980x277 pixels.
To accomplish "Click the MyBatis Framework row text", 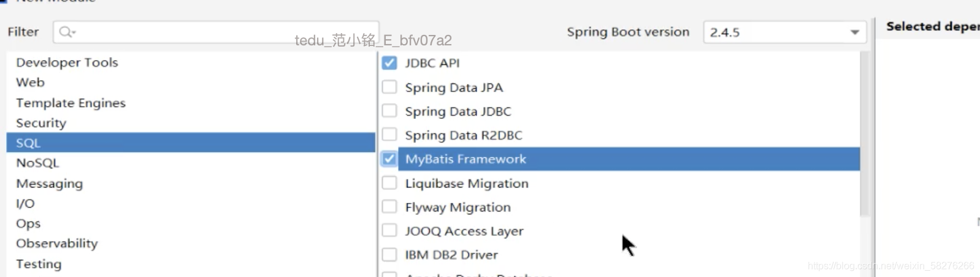I will point(465,159).
